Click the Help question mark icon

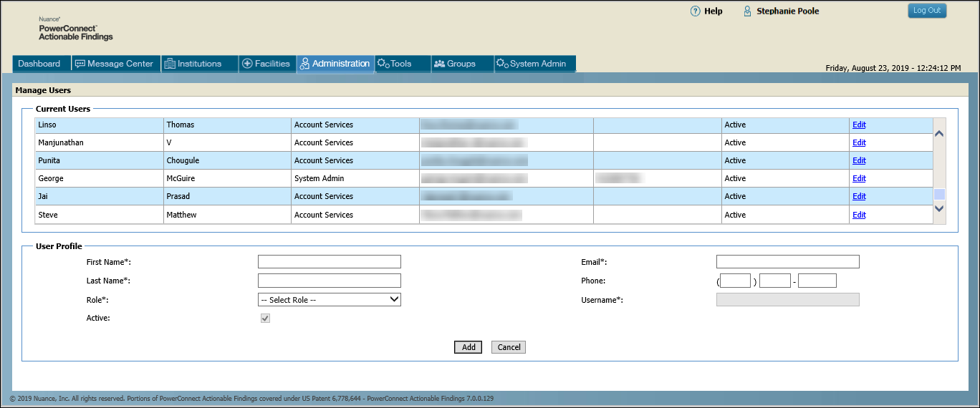point(695,11)
